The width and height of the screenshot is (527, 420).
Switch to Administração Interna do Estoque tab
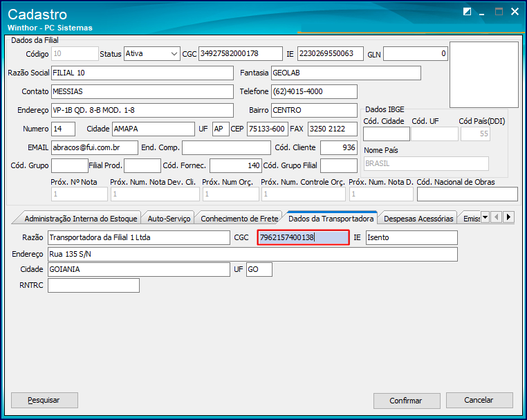[x=81, y=219]
